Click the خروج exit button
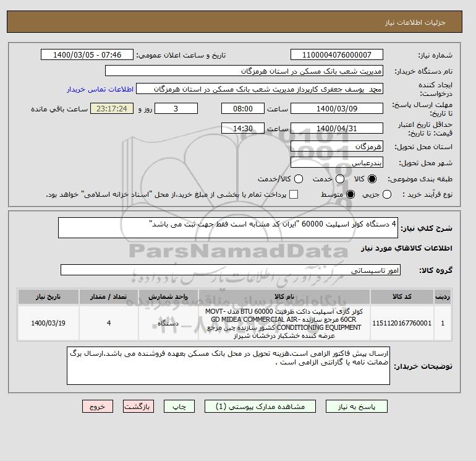476x461 pixels. coord(98,407)
